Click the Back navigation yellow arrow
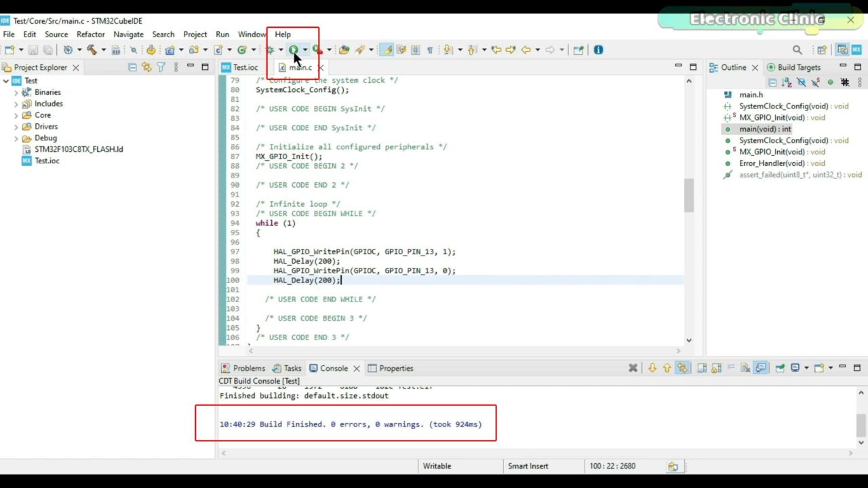 click(526, 49)
